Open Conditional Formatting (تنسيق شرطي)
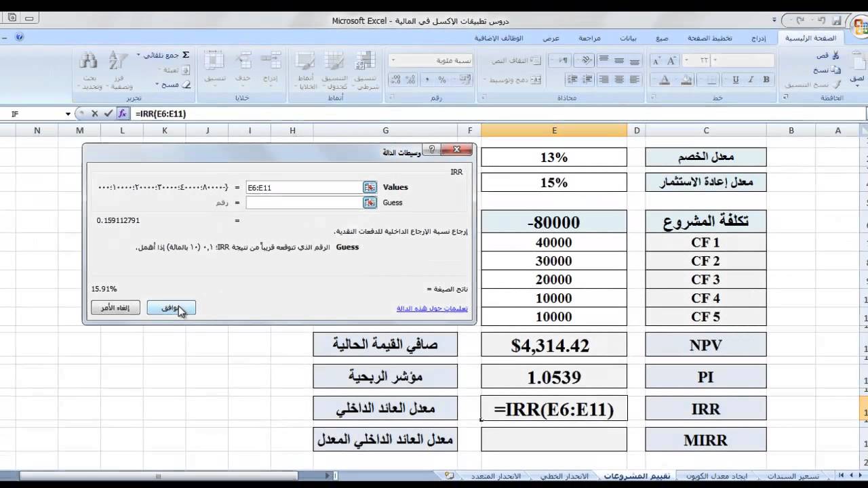 [x=366, y=70]
